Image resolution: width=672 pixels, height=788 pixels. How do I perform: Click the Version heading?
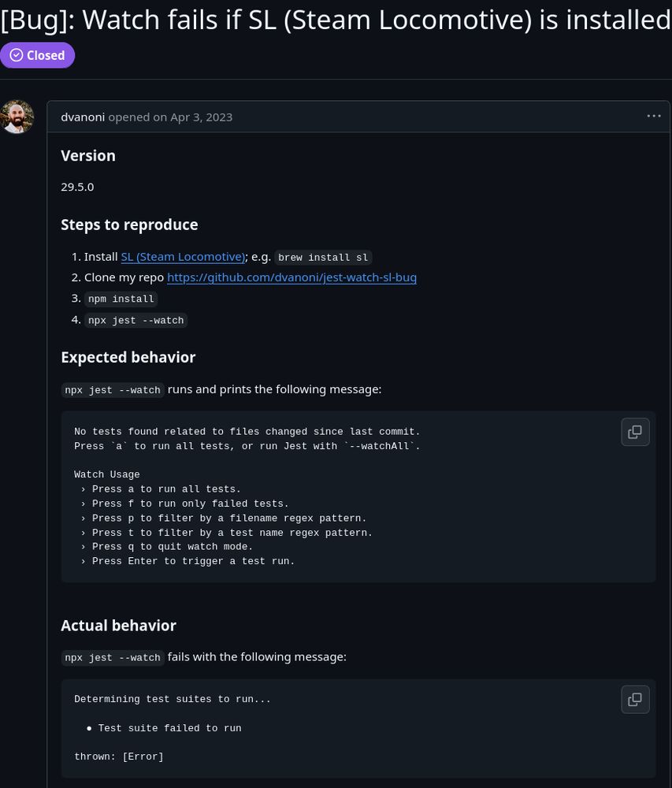[x=88, y=155]
